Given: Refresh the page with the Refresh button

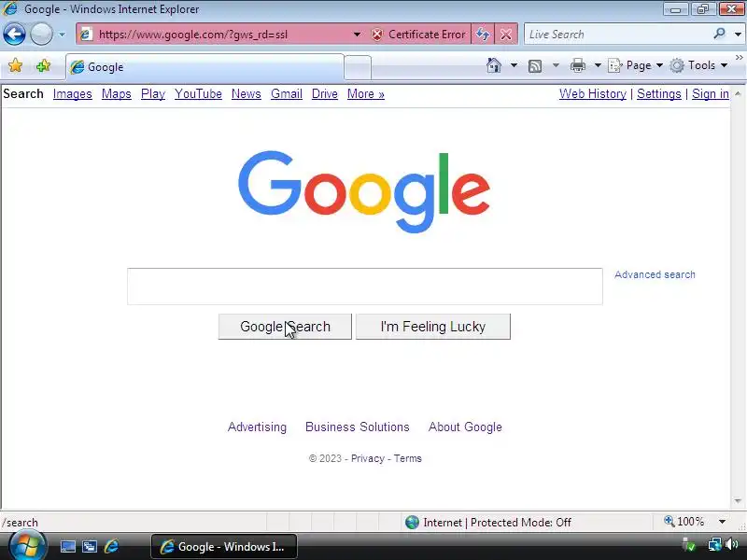Looking at the screenshot, I should pyautogui.click(x=483, y=35).
